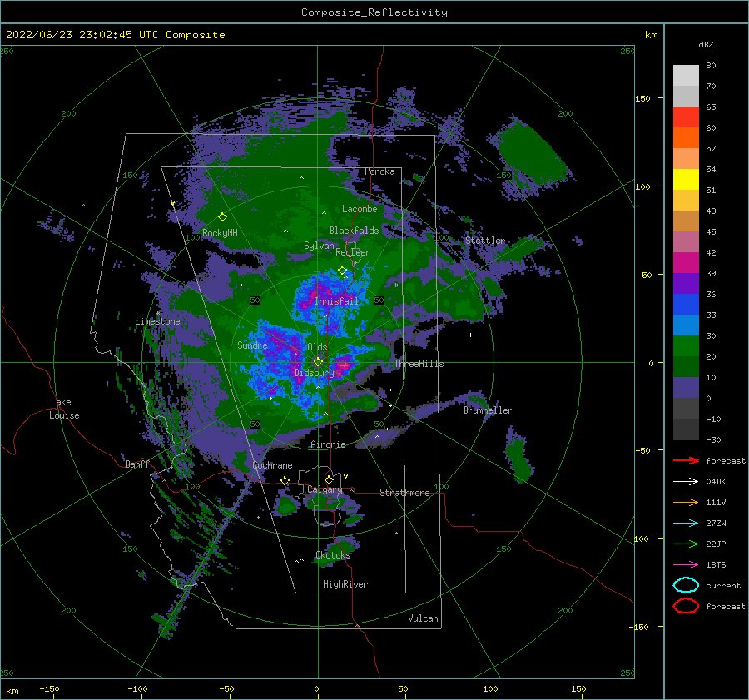Click the Banff town label
This screenshot has height=700, width=749.
pos(137,464)
